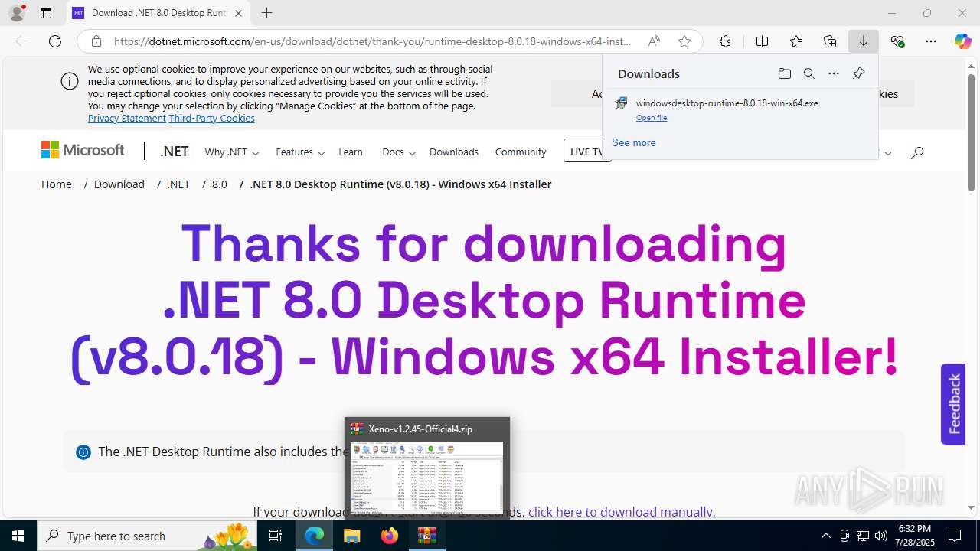The image size is (980, 551).
Task: Open the Privacy Statement link
Action: 127,118
